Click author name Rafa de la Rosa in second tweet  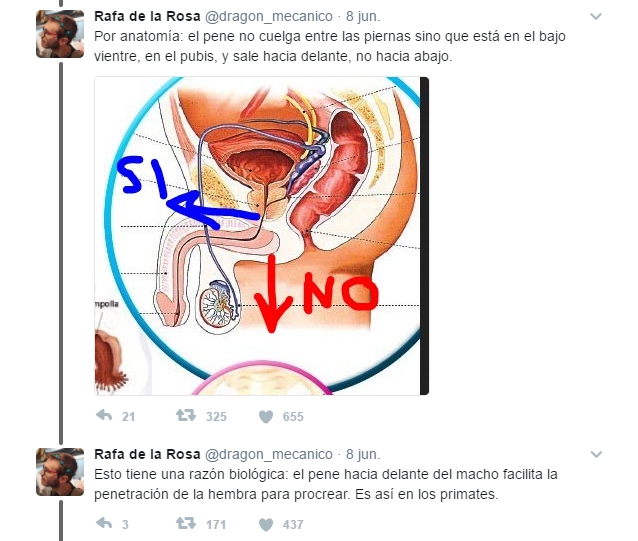coord(147,454)
